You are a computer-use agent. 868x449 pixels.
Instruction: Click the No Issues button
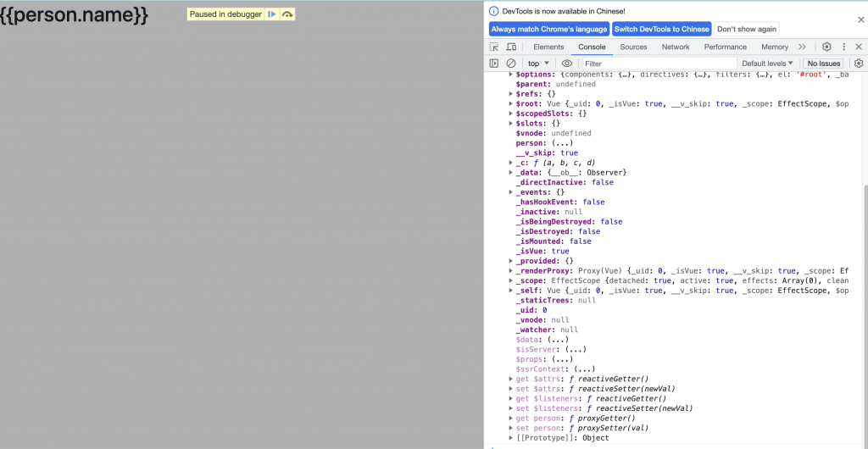point(824,64)
